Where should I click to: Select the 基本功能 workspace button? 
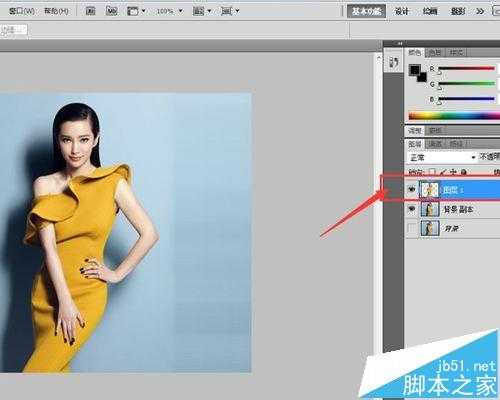(x=366, y=11)
